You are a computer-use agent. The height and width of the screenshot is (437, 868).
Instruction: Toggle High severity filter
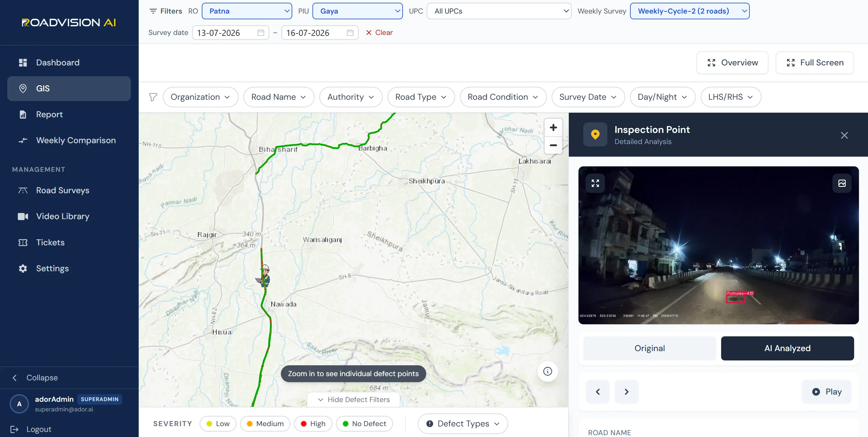[x=313, y=423]
